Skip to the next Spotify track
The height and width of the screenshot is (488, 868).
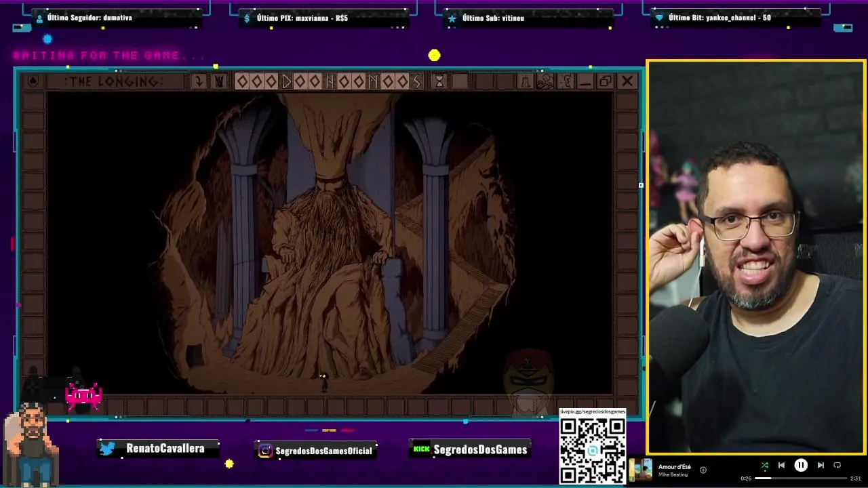coord(821,465)
